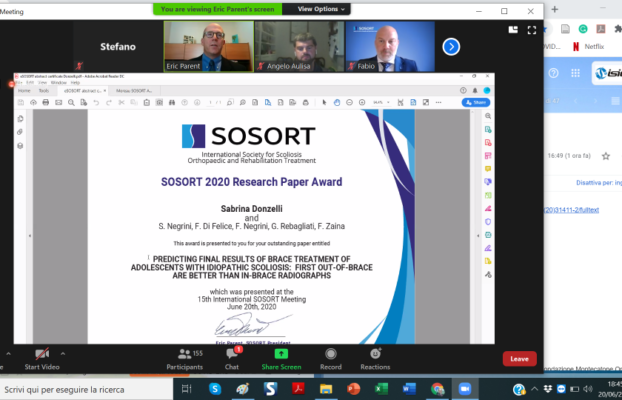
Task: Open a new browser tab with plus
Action: tap(555, 10)
